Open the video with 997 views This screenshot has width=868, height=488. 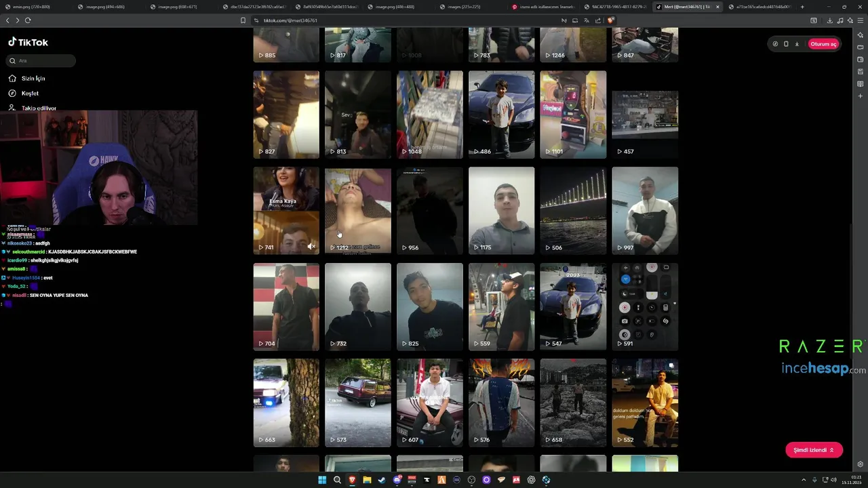click(645, 211)
